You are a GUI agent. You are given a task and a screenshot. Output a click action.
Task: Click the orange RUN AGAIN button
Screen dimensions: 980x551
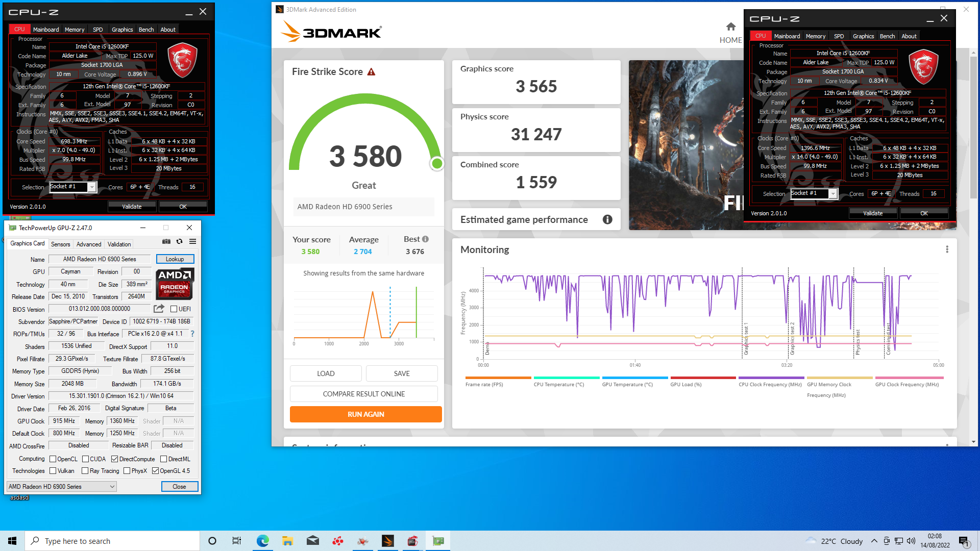pos(366,414)
